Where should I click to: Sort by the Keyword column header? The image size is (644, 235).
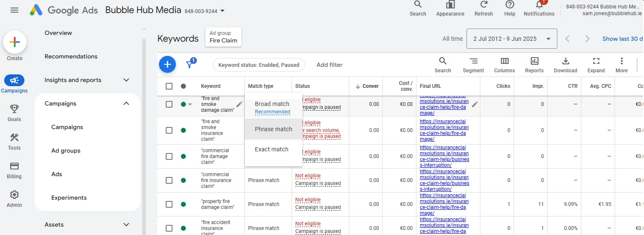click(211, 86)
